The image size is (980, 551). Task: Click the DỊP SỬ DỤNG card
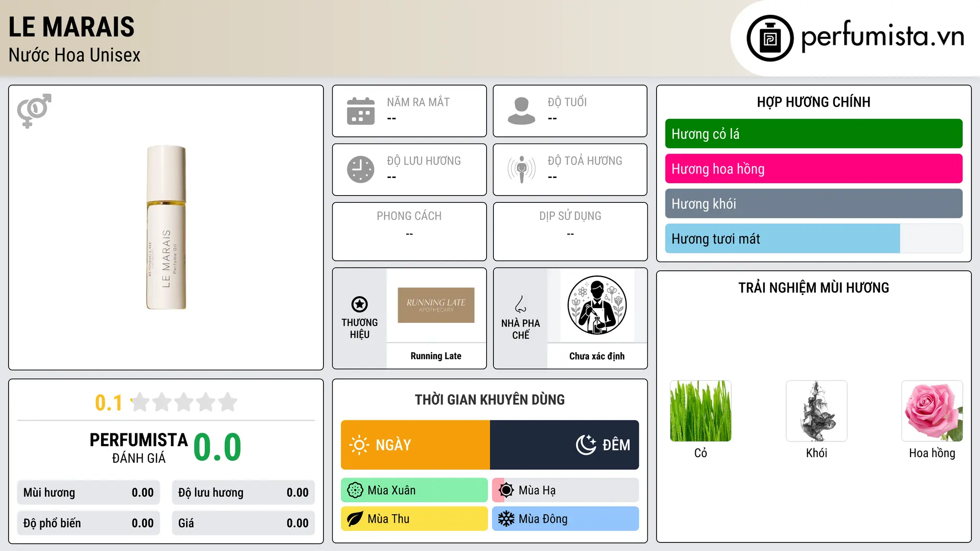pyautogui.click(x=570, y=231)
